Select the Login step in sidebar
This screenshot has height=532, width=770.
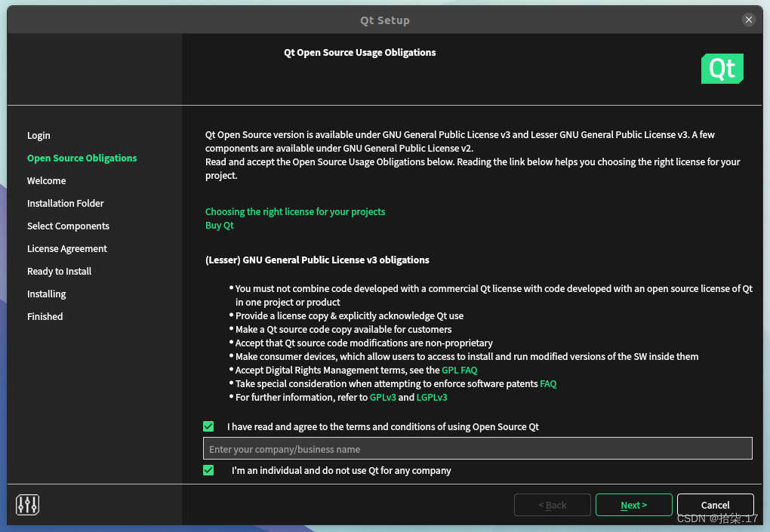click(38, 136)
